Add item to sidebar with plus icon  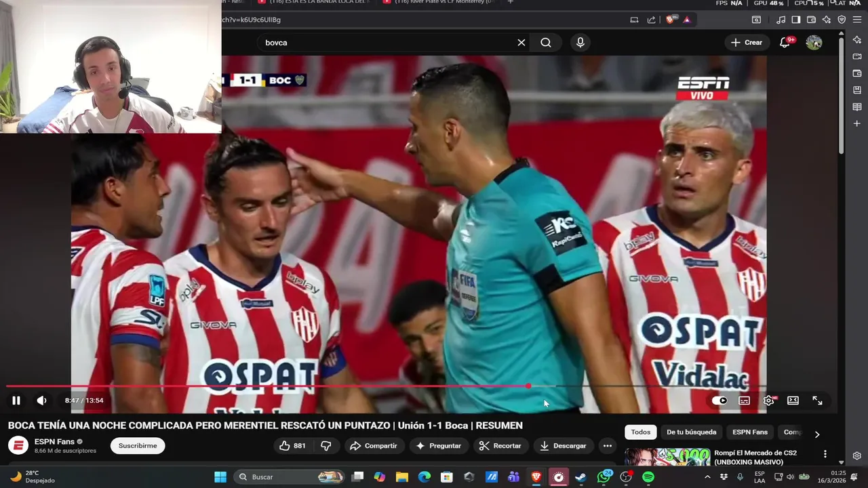pyautogui.click(x=857, y=123)
